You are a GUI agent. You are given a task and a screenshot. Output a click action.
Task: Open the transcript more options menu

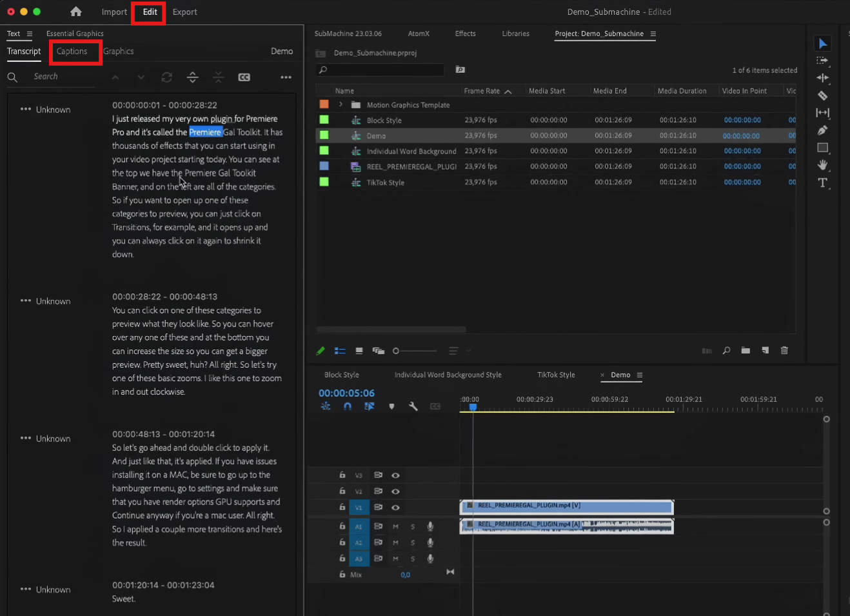click(286, 77)
